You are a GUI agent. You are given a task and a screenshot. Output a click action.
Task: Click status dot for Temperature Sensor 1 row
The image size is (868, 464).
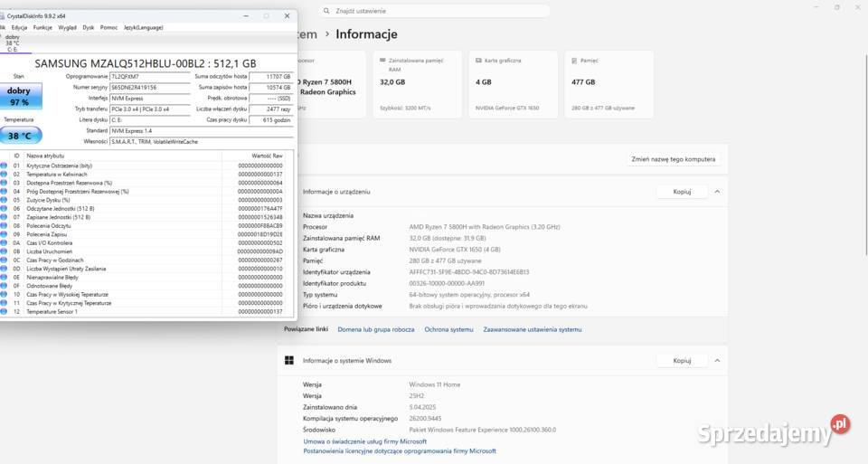[4, 311]
